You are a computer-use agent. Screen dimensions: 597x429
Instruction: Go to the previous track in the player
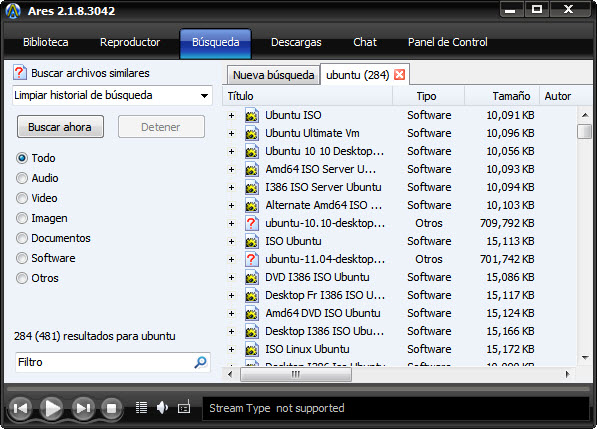click(20, 408)
